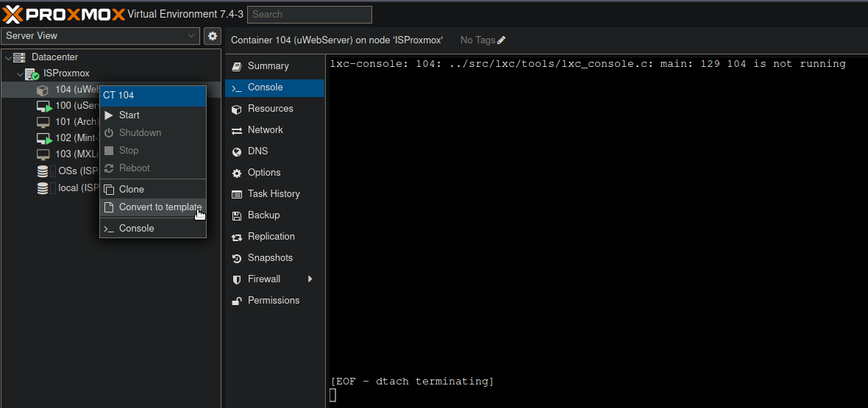This screenshot has width=868, height=408.
Task: Click the CT 104 context menu header
Action: click(x=153, y=96)
